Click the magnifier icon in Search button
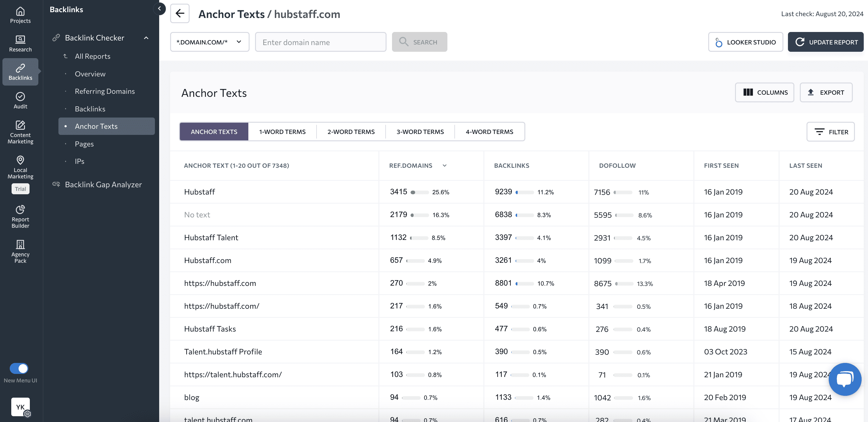The image size is (868, 422). click(x=404, y=42)
